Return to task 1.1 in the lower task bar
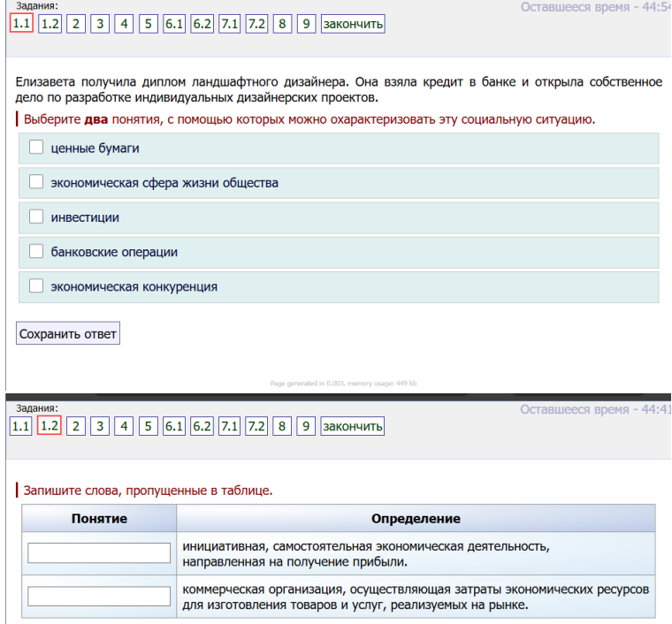 (20, 427)
